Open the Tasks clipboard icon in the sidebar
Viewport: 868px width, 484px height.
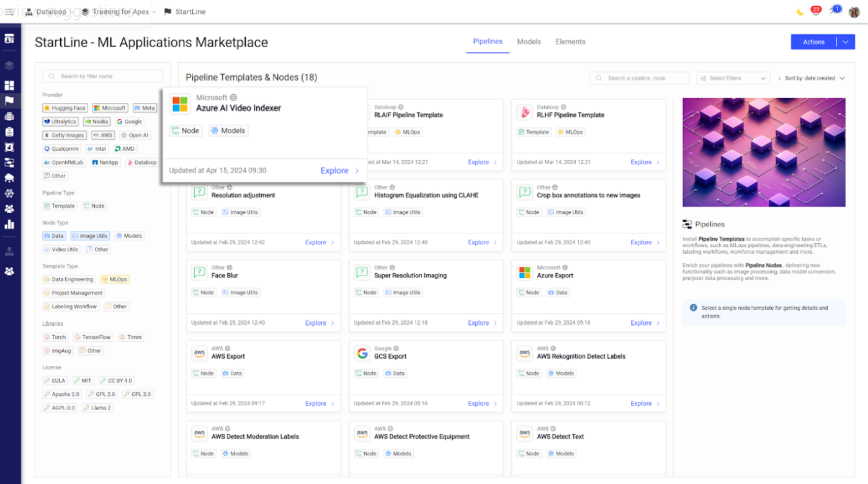9,132
